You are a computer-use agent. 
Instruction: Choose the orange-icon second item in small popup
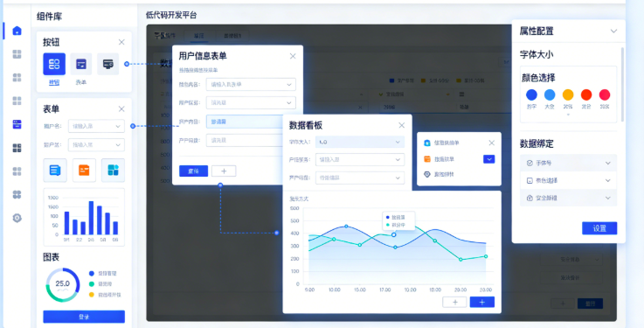pos(440,159)
